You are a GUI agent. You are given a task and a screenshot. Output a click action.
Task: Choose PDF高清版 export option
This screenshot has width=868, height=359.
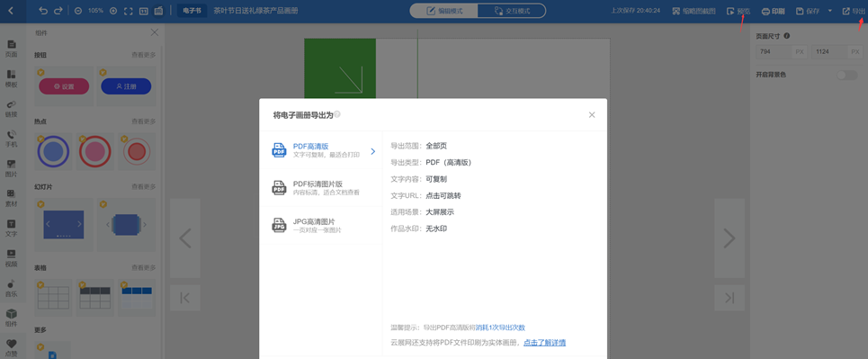coord(321,150)
